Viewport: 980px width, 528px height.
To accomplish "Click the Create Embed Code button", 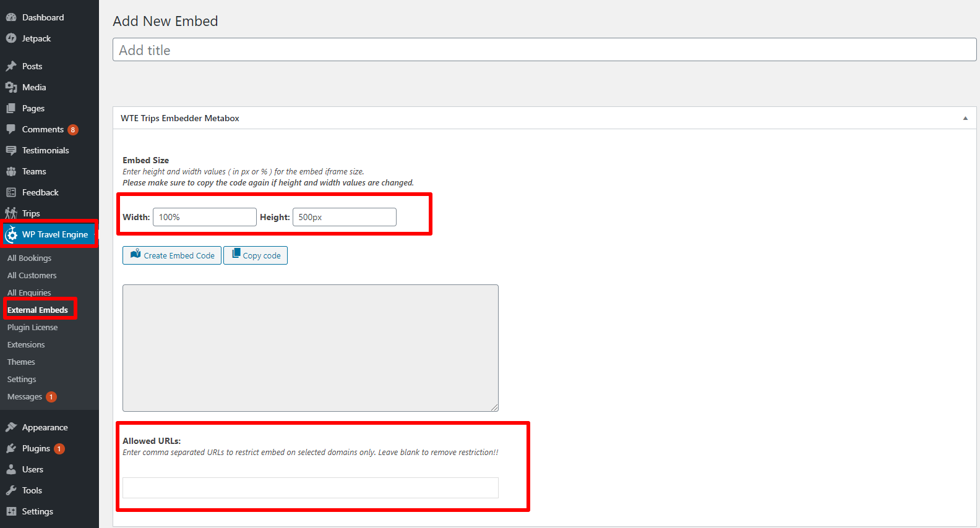I will coord(172,255).
